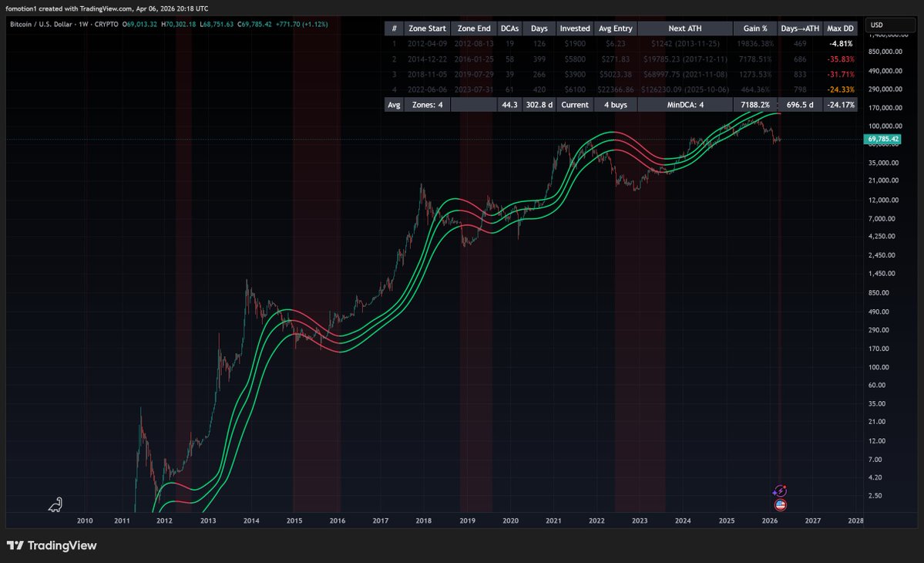Click the max drawdown cell -35.83%
This screenshot has height=563, width=924.
[x=840, y=59]
